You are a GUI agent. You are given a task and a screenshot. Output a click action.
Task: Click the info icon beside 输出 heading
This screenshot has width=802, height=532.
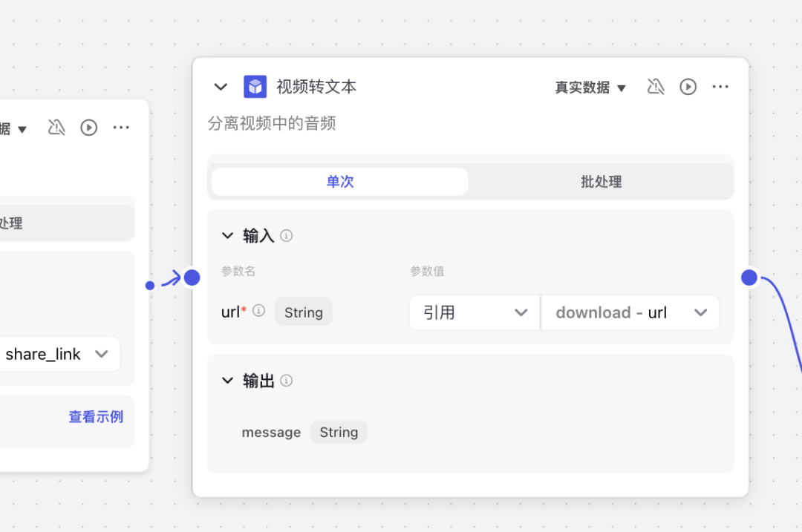[x=286, y=380]
